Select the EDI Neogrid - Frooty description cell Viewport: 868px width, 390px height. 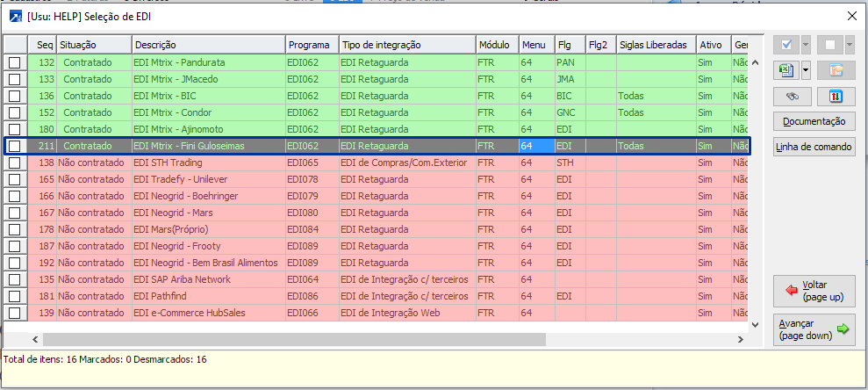coord(209,246)
